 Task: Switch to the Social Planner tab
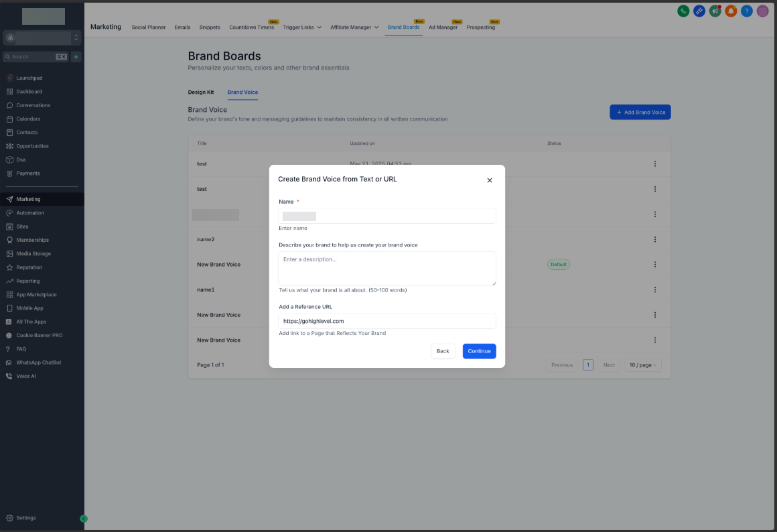click(148, 27)
